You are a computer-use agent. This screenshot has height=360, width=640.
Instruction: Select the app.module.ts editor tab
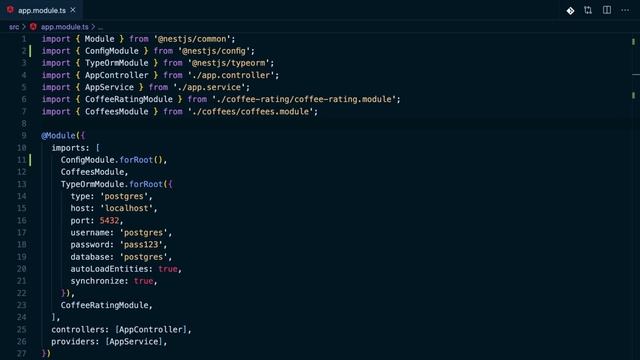[42, 10]
